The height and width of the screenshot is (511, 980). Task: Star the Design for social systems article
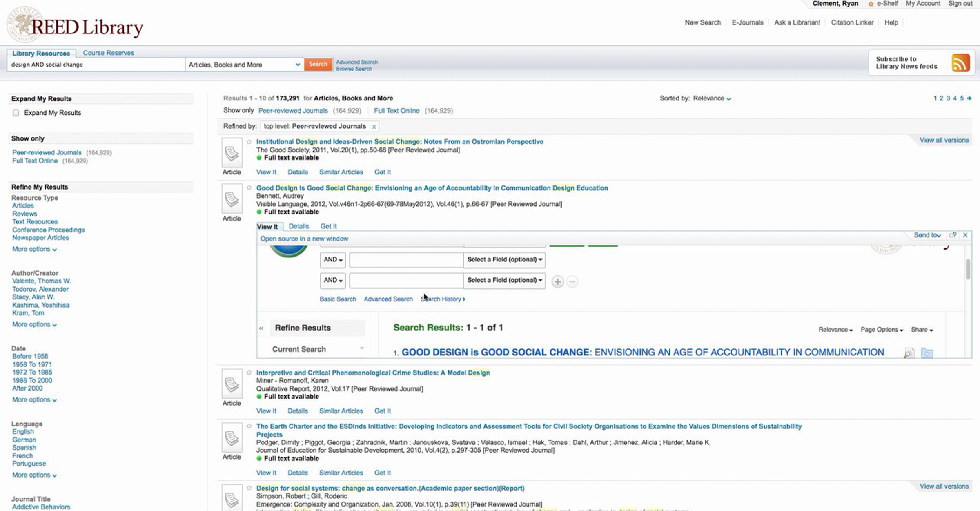(x=249, y=488)
